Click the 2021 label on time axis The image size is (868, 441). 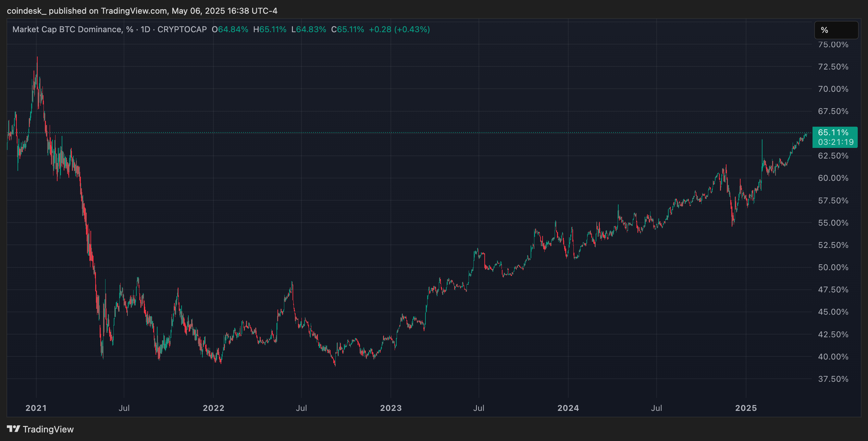tap(36, 408)
